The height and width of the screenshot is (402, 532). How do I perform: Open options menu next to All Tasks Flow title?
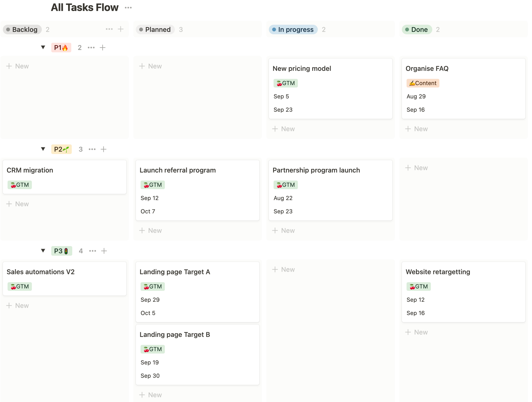(128, 8)
